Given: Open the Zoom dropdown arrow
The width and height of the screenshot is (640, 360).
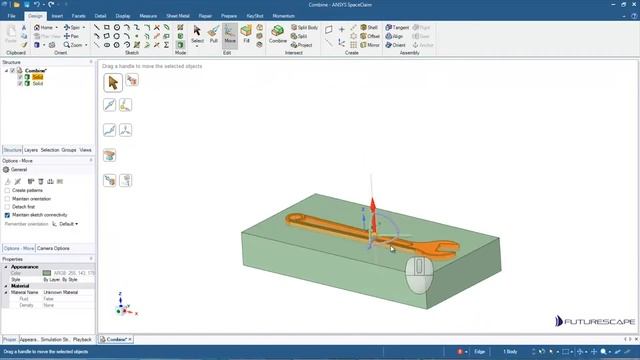Looking at the screenshot, I should [x=86, y=45].
